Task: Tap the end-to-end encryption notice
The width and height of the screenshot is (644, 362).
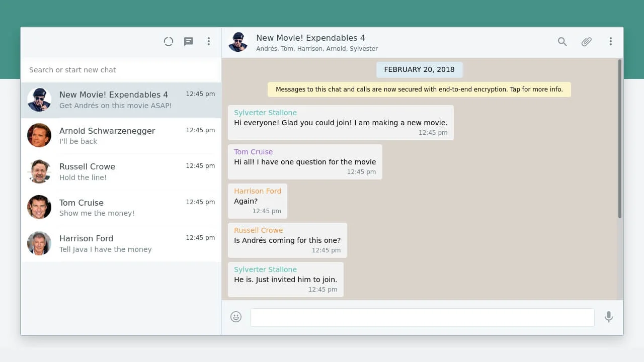Action: coord(419,89)
